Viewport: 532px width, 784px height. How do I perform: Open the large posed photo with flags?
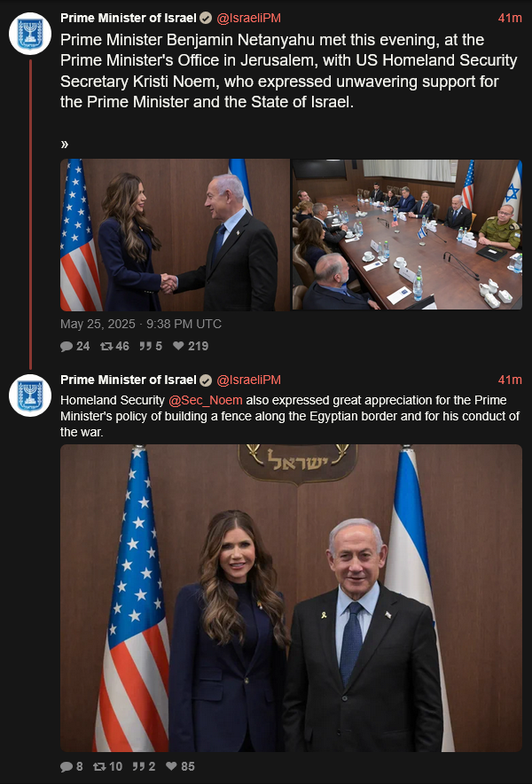pyautogui.click(x=291, y=598)
